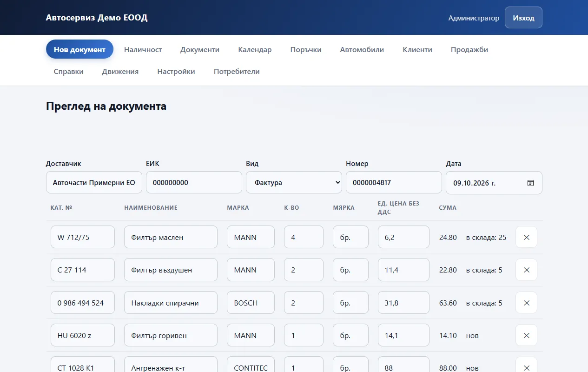The height and width of the screenshot is (372, 588).
Task: Click the Изход logout button
Action: pyautogui.click(x=523, y=18)
